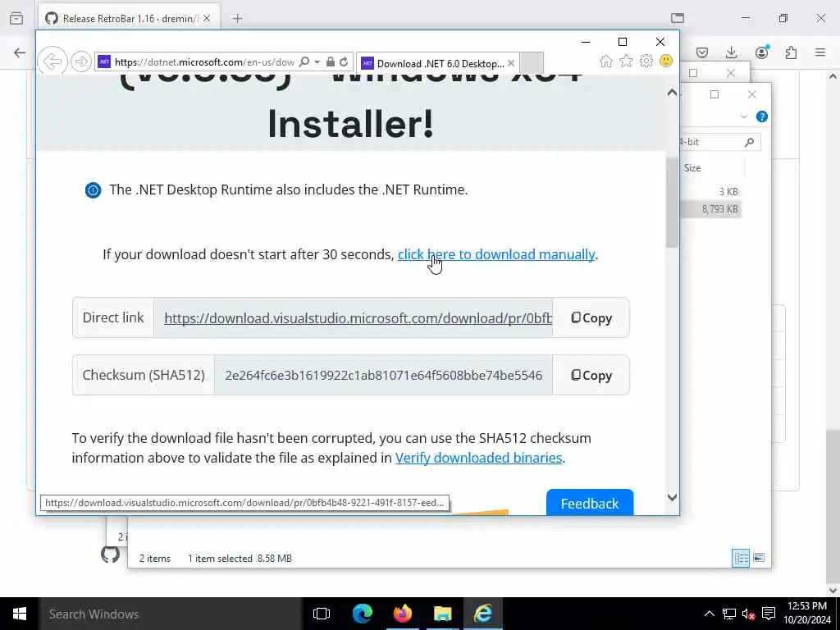Click the checksum hash text field
840x630 pixels.
tap(383, 375)
